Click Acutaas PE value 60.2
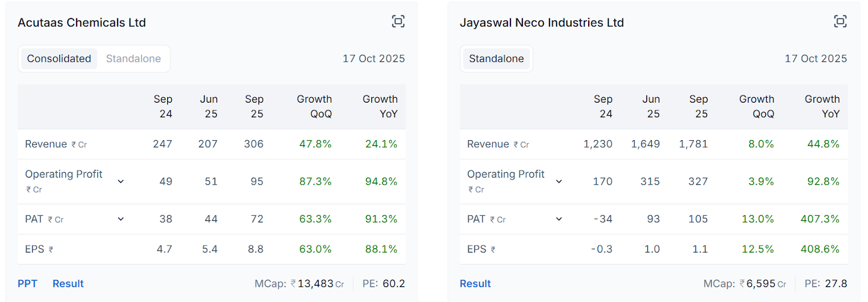The image size is (868, 302). click(x=394, y=284)
